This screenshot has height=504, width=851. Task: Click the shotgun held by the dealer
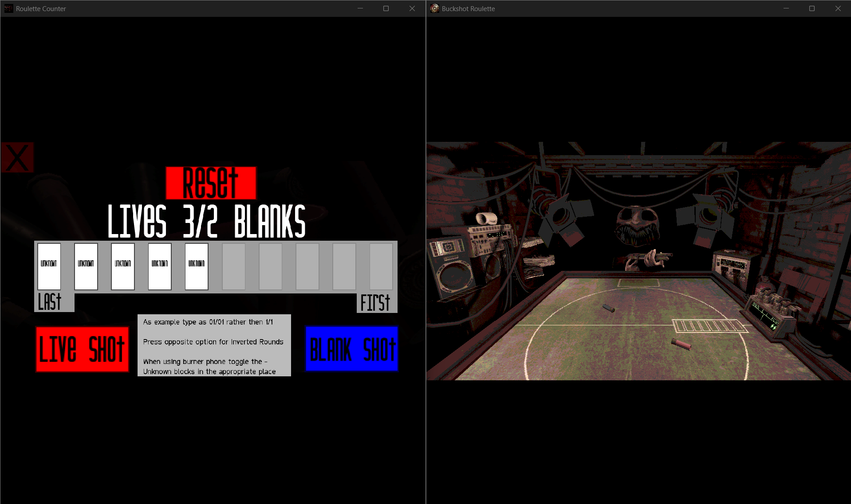[643, 259]
